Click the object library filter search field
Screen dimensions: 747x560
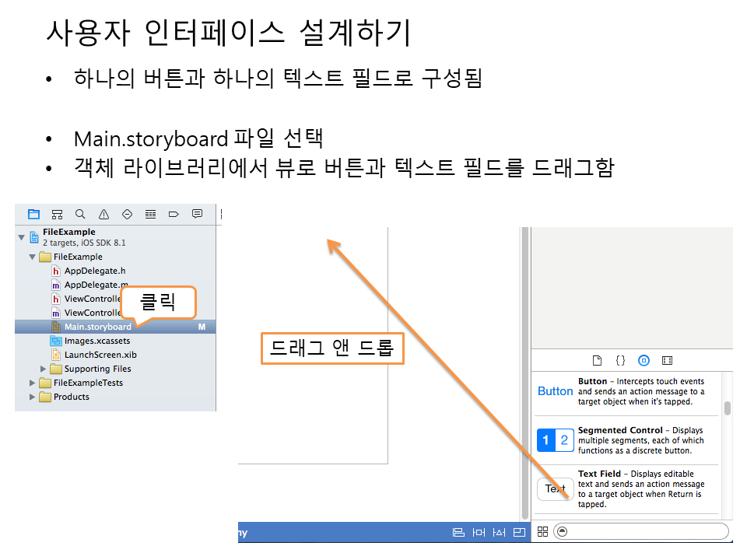(646, 531)
